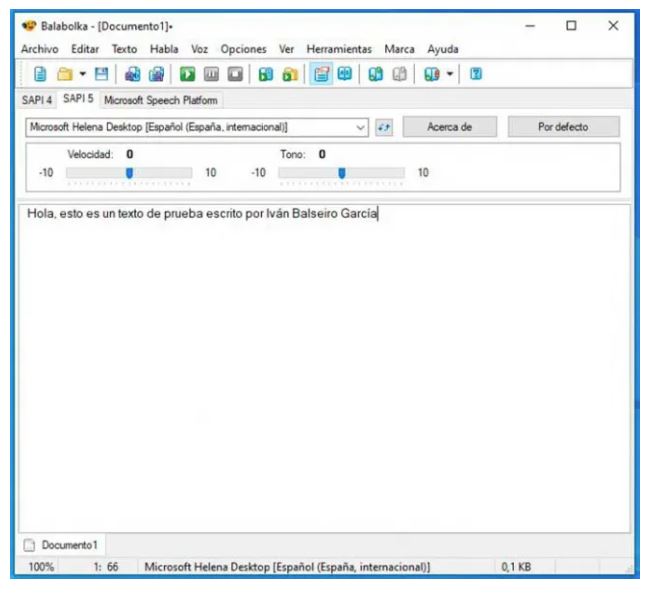This screenshot has width=648, height=594.
Task: Click the Por defecto button
Action: tap(563, 127)
